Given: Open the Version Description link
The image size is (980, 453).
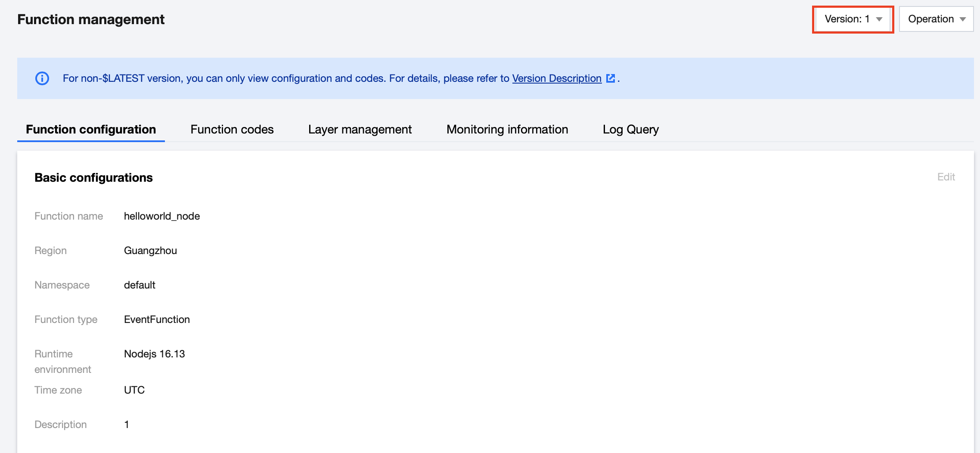Looking at the screenshot, I should pos(556,78).
